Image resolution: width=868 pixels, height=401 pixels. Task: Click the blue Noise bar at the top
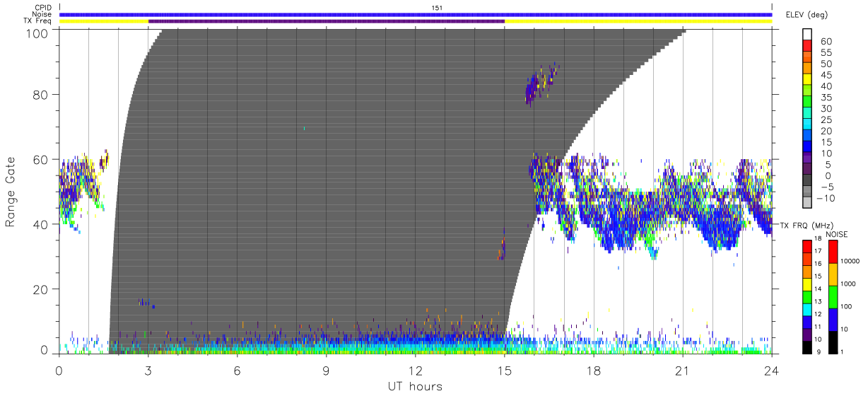tap(416, 14)
